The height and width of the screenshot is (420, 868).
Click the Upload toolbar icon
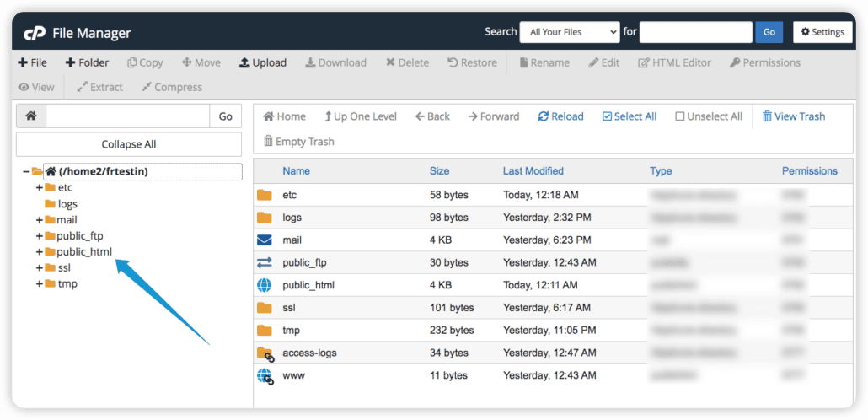tap(244, 62)
